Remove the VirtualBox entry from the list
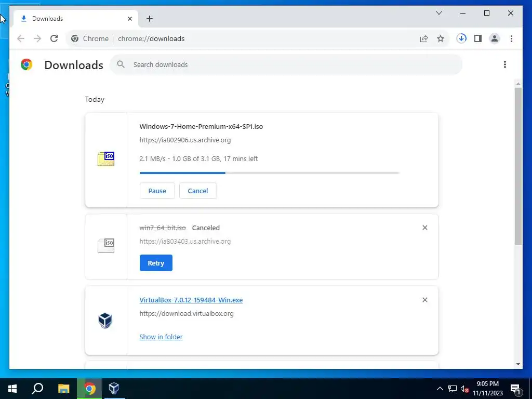The height and width of the screenshot is (399, 532). (425, 300)
